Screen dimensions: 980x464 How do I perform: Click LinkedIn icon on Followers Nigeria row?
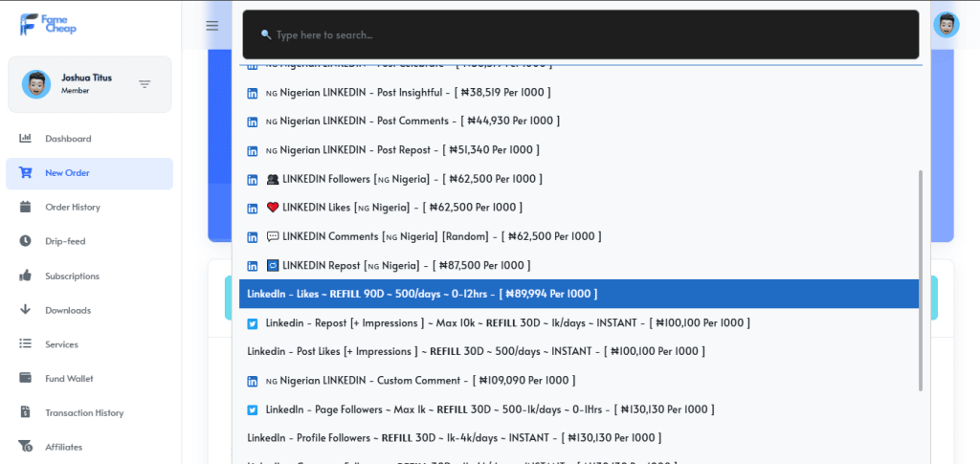click(253, 179)
